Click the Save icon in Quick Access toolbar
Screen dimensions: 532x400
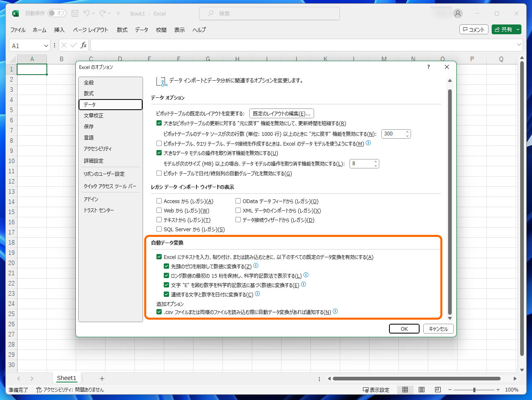[75, 13]
